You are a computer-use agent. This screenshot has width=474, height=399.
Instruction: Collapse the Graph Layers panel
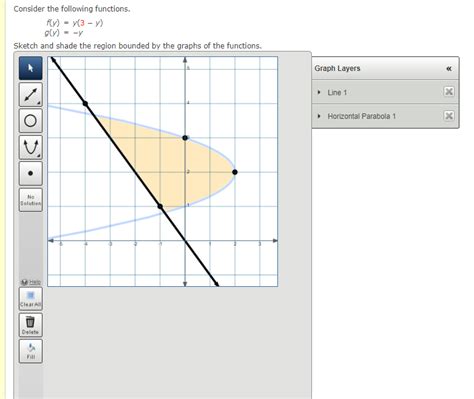(x=449, y=69)
